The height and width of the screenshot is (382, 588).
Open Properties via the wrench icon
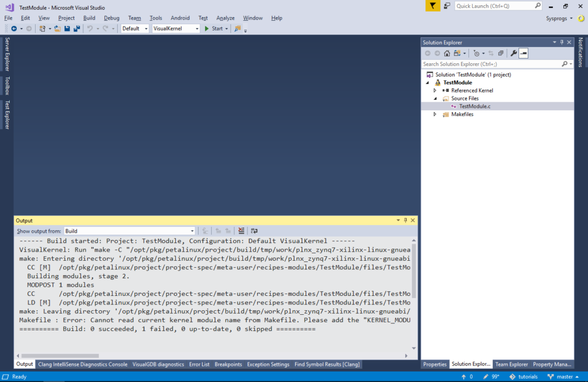point(514,53)
